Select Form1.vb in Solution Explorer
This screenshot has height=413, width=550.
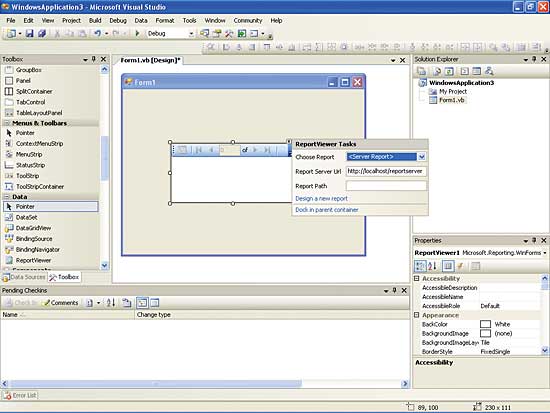pos(451,100)
